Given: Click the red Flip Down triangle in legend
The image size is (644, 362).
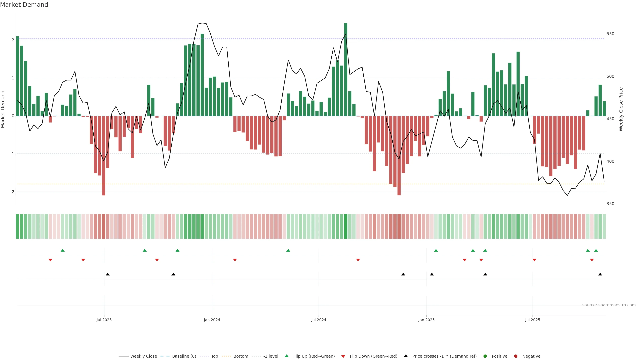Looking at the screenshot, I should click(x=343, y=356).
